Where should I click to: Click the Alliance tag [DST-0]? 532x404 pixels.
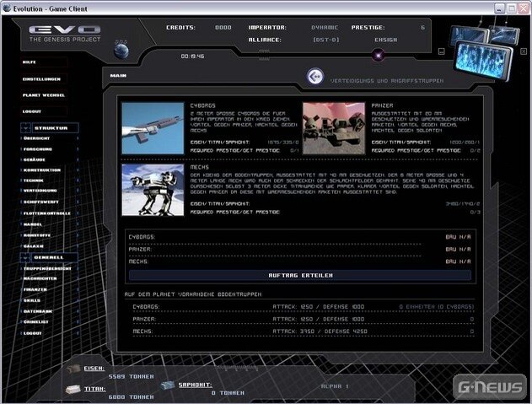326,40
